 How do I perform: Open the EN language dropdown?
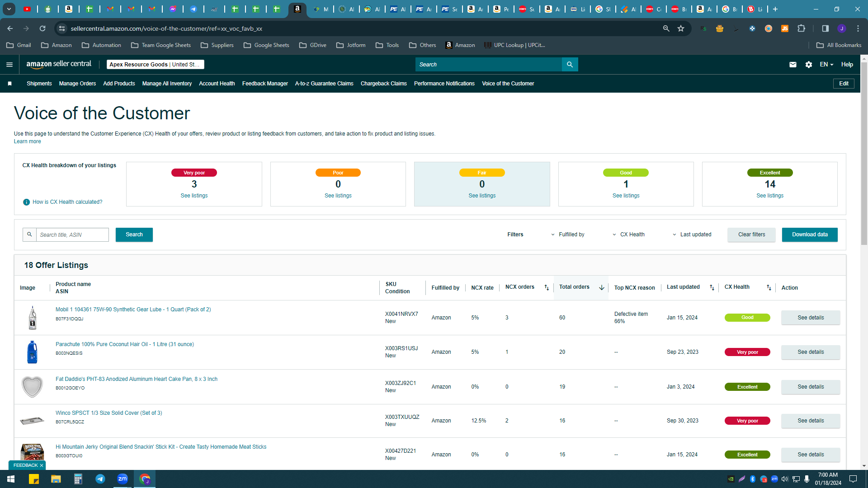click(x=826, y=65)
